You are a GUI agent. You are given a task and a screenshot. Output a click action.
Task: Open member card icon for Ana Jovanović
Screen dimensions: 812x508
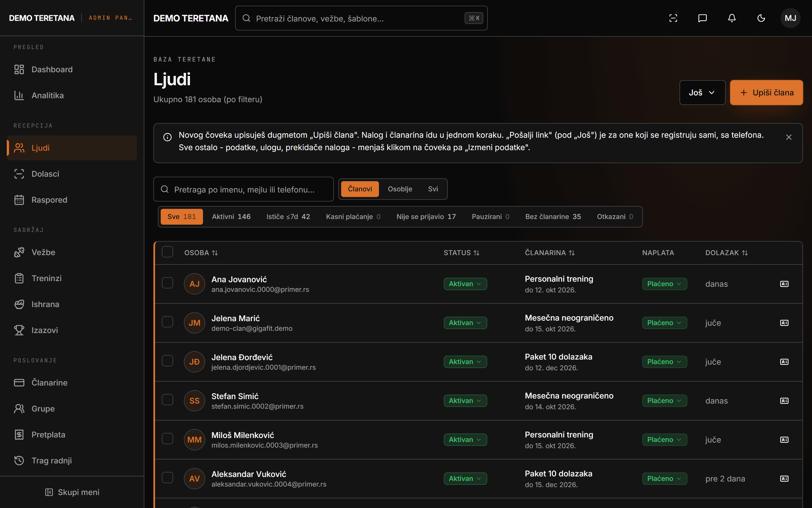(784, 284)
